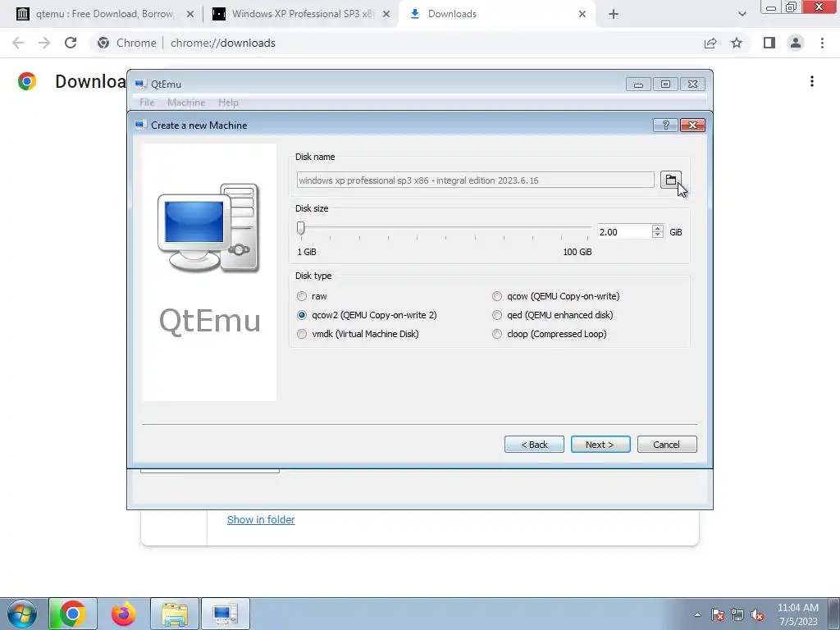Screen dimensions: 840x630
Task: Share this page via Chrome share icon
Action: tap(710, 43)
